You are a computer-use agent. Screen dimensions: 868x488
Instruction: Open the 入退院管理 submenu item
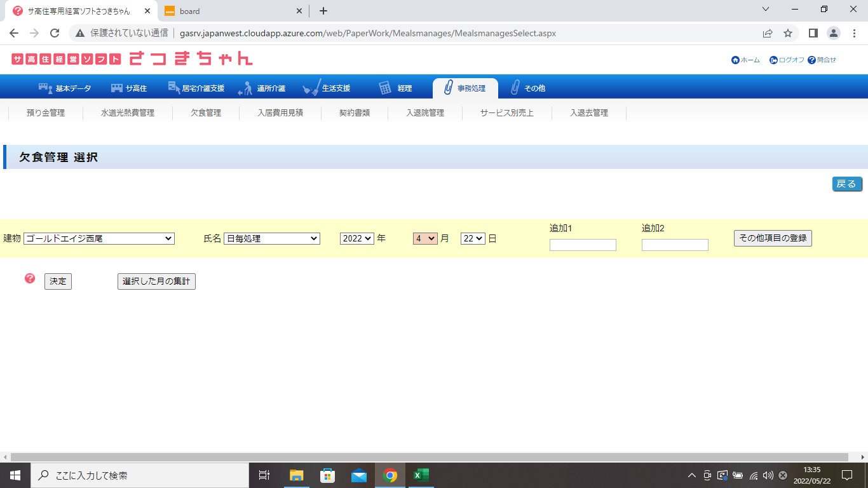click(x=425, y=113)
